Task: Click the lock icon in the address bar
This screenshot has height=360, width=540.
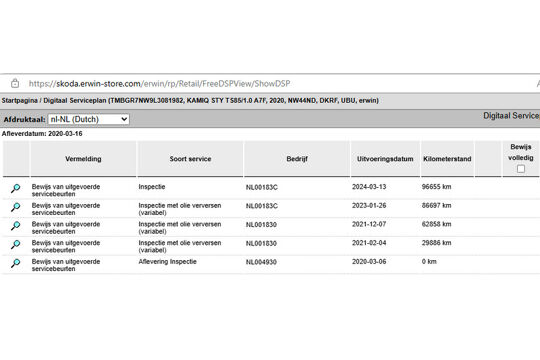Action: click(15, 83)
